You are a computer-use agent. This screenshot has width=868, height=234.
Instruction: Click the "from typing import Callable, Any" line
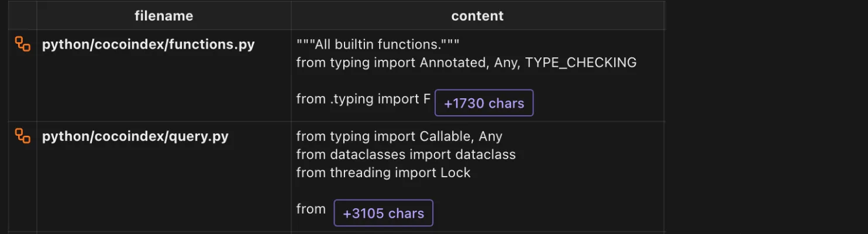coord(399,136)
